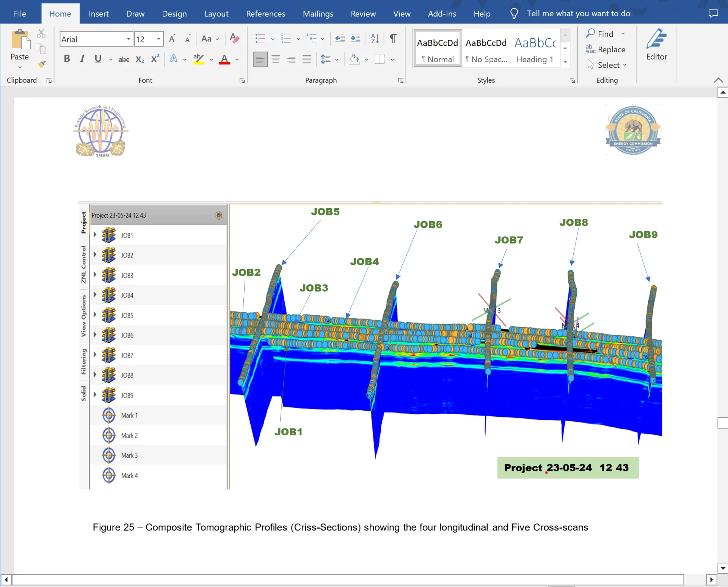Collapse the ribbon with the chevron
728x587 pixels.
(718, 80)
